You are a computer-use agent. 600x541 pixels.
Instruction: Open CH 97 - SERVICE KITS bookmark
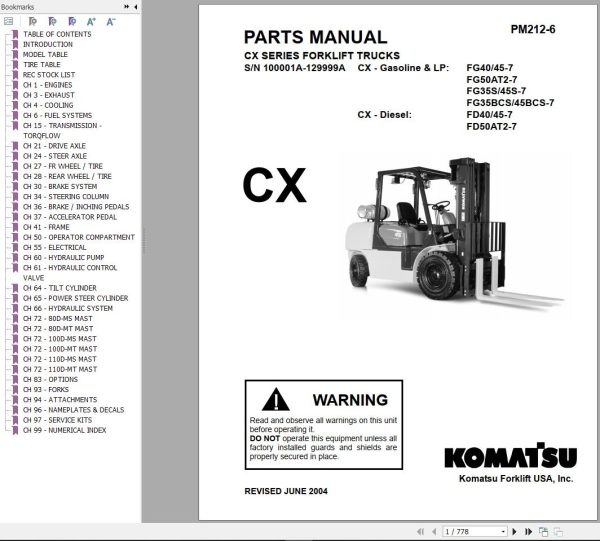[x=57, y=420]
